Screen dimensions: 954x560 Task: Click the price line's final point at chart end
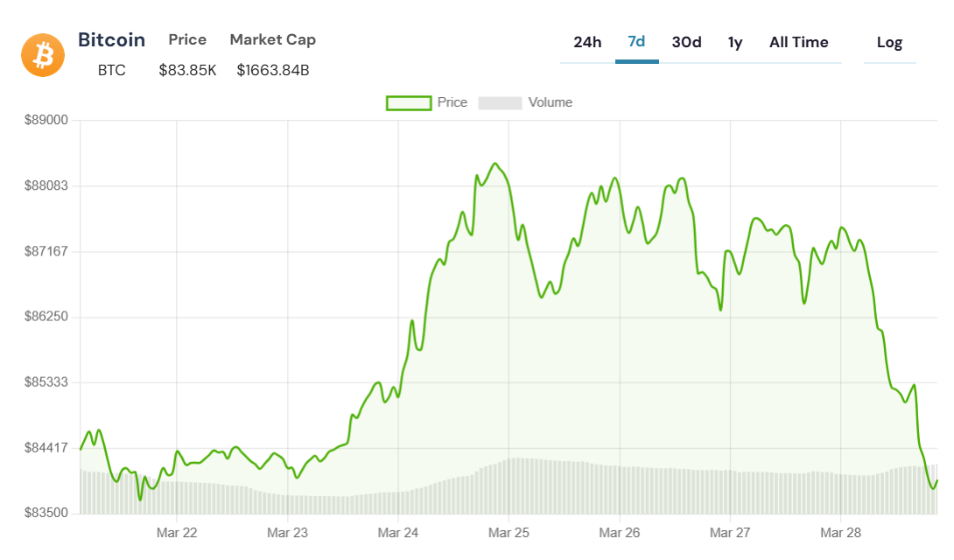pos(937,481)
